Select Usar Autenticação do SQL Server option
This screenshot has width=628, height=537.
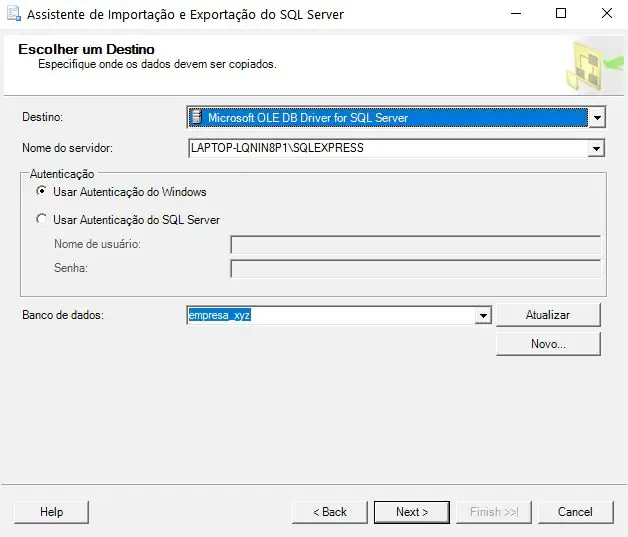(41, 219)
